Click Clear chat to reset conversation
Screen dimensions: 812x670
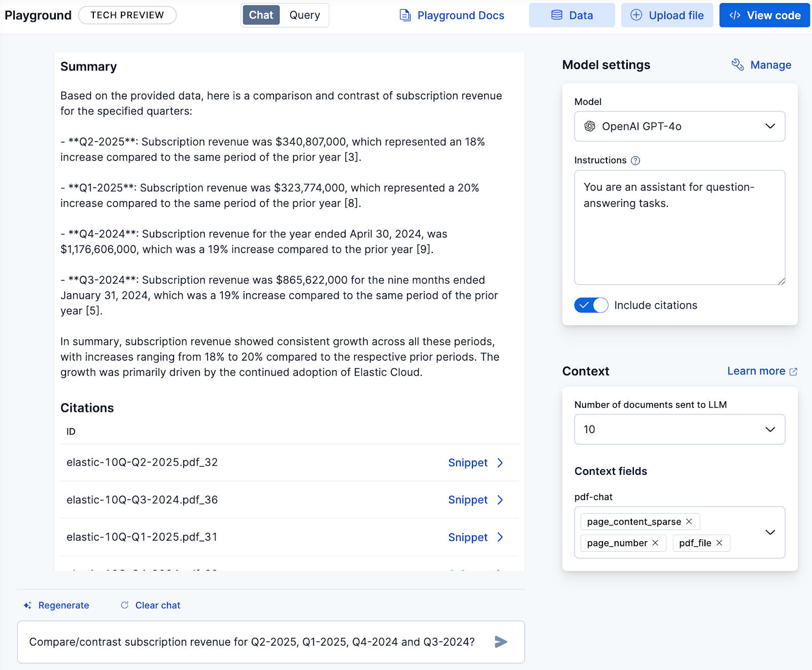coord(151,606)
